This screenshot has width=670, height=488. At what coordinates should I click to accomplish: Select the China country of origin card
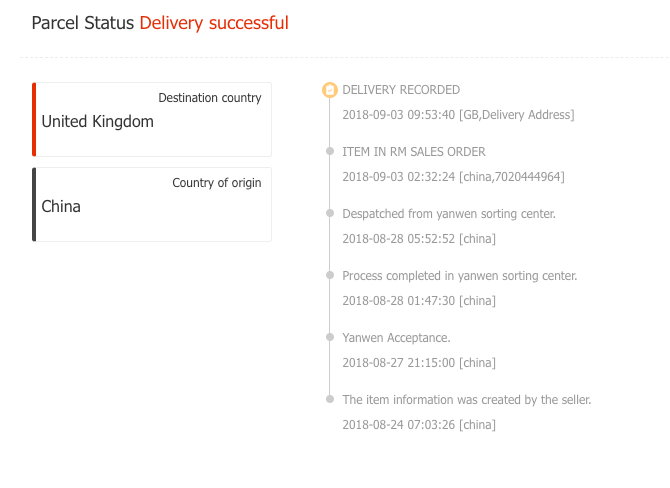153,204
